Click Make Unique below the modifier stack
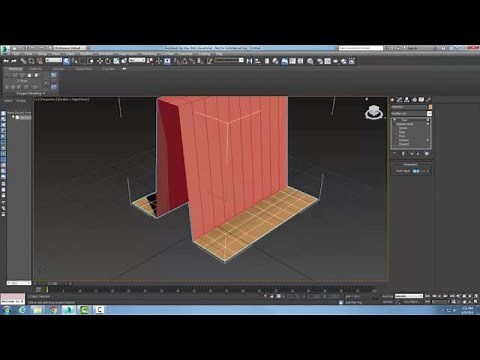Screen dimensions: 480x360 pos(412,154)
